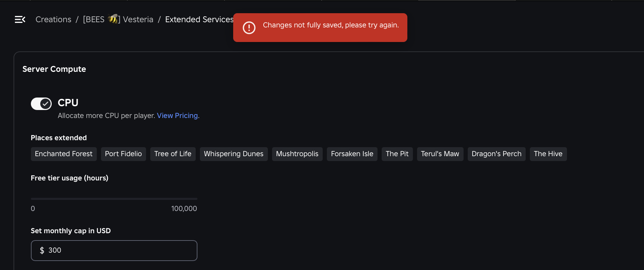644x270 pixels.
Task: Click the 'Changes not fully saved' error message
Action: 331,25
